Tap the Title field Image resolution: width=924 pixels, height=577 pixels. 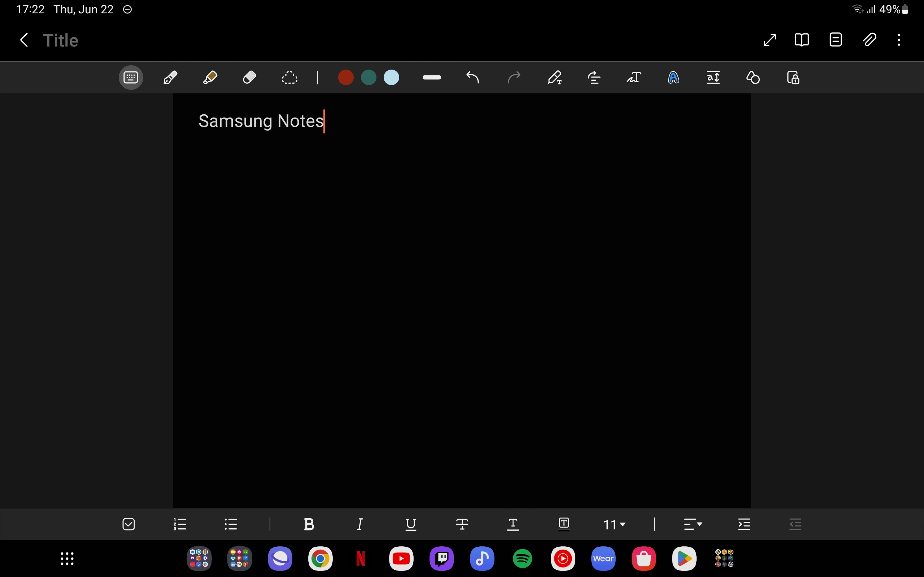pyautogui.click(x=61, y=40)
